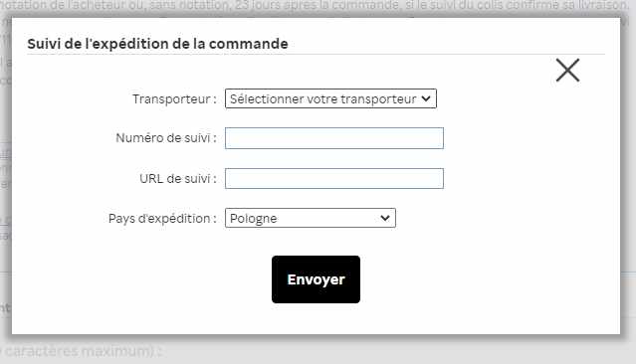The image size is (636, 364).
Task: Open the Transporteur carrier dropdown
Action: click(x=330, y=98)
